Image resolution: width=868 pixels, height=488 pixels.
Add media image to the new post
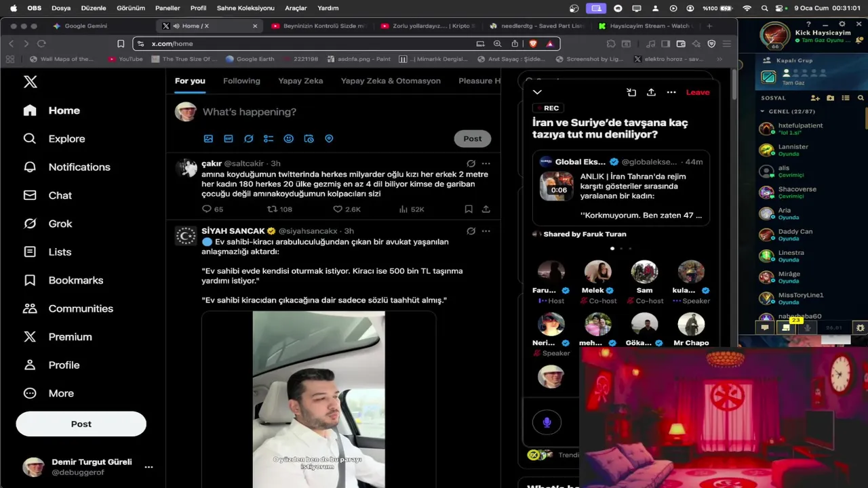click(x=208, y=138)
